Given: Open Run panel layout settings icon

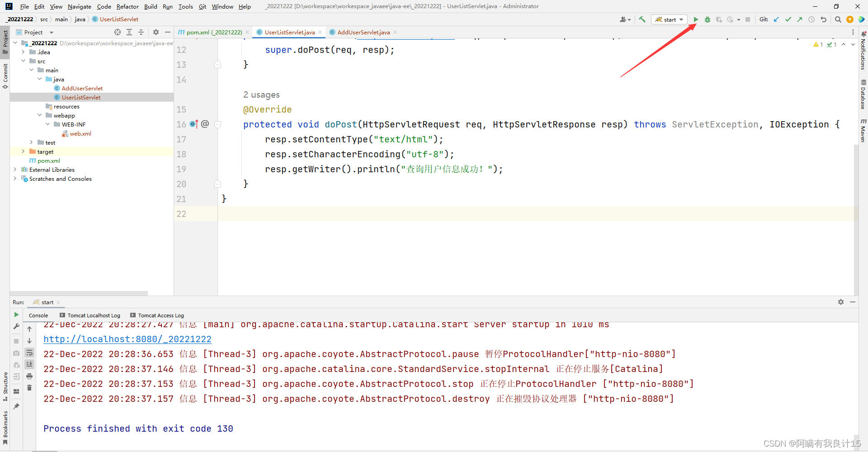Looking at the screenshot, I should pos(16,391).
